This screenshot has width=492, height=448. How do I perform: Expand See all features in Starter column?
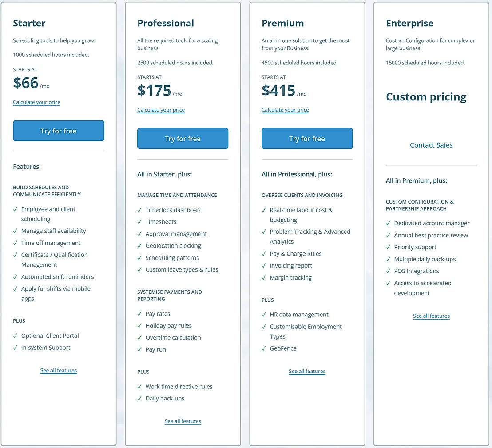click(58, 370)
